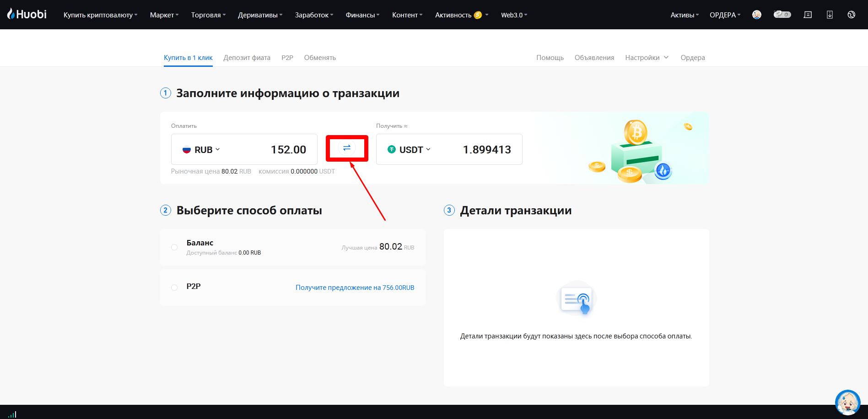This screenshot has width=868, height=419.
Task: Click the offer link for 756.00RUB
Action: pyautogui.click(x=355, y=287)
